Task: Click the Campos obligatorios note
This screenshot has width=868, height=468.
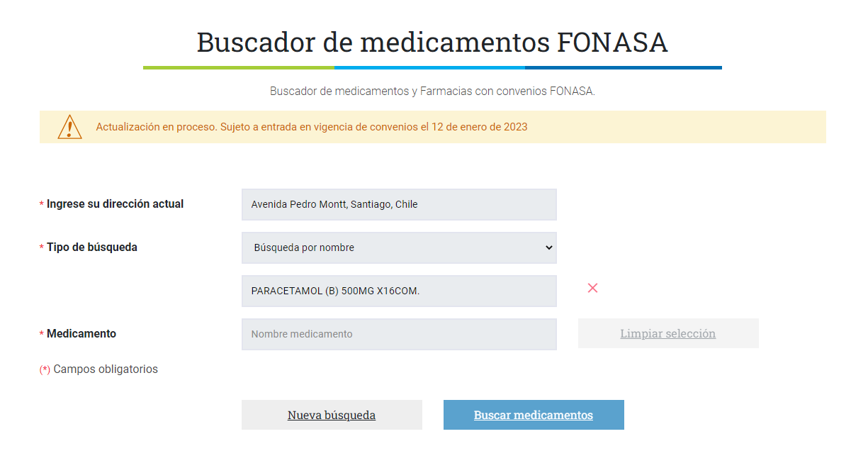Action: click(106, 369)
